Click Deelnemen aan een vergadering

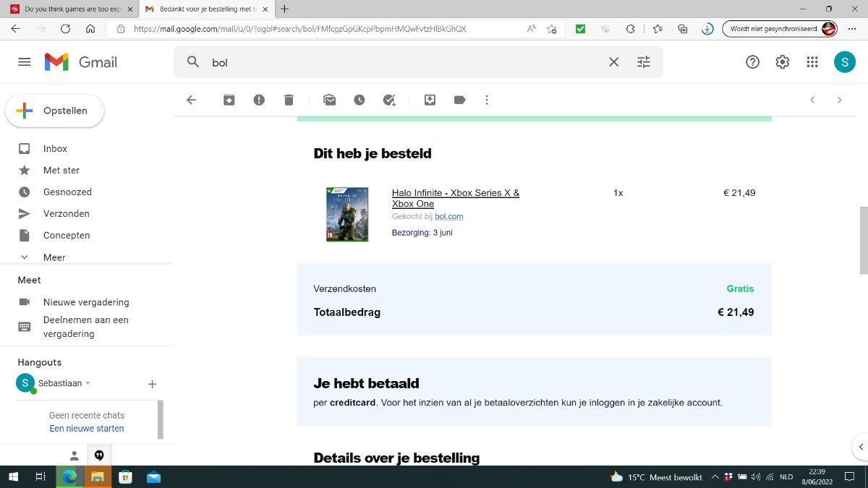pos(86,327)
